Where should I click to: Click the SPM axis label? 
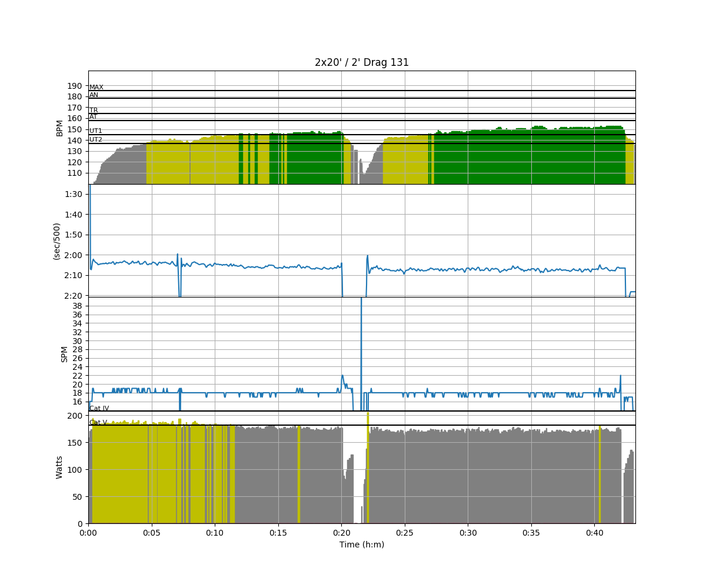65,354
